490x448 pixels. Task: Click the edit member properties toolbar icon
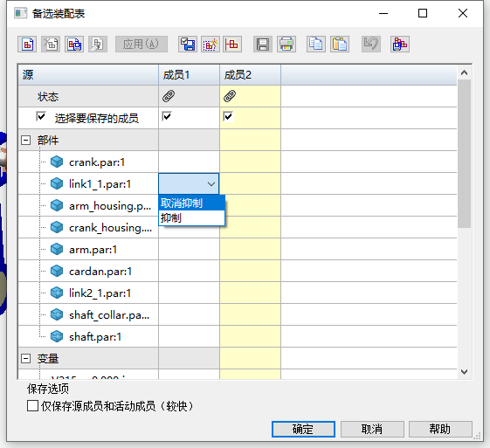coord(98,44)
